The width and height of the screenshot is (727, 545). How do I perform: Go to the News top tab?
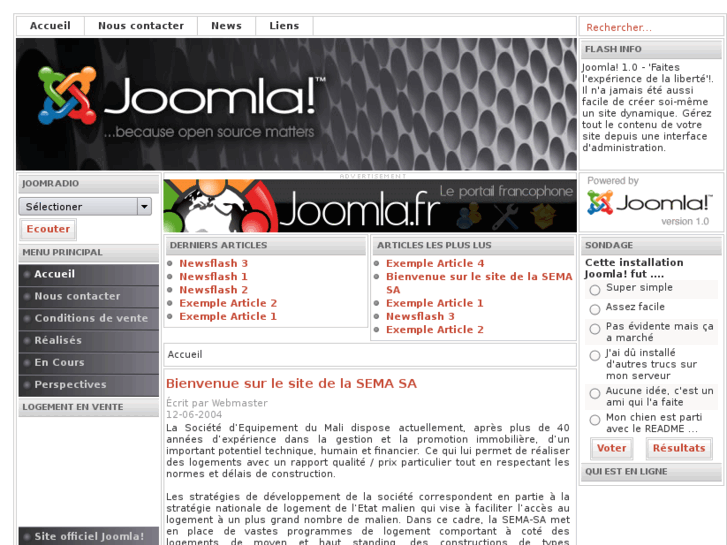(x=226, y=26)
